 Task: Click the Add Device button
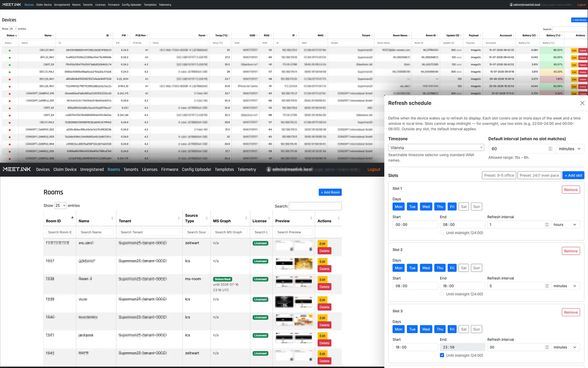click(x=579, y=20)
